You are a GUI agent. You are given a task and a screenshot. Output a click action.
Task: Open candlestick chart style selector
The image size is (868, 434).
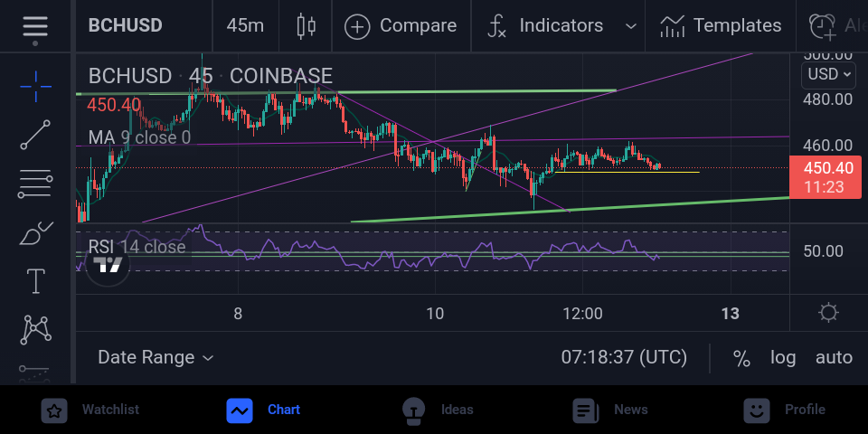tap(306, 26)
